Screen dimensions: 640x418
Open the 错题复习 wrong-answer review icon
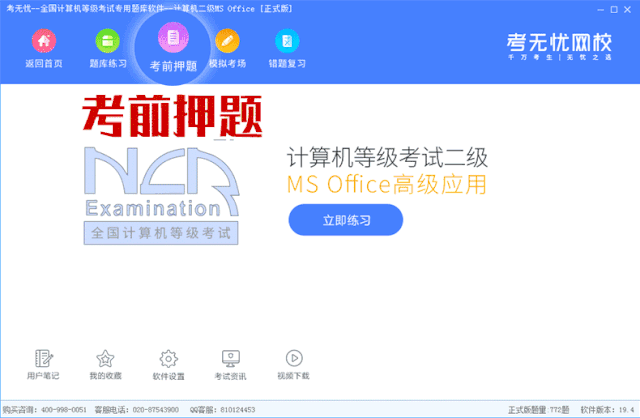pyautogui.click(x=287, y=41)
